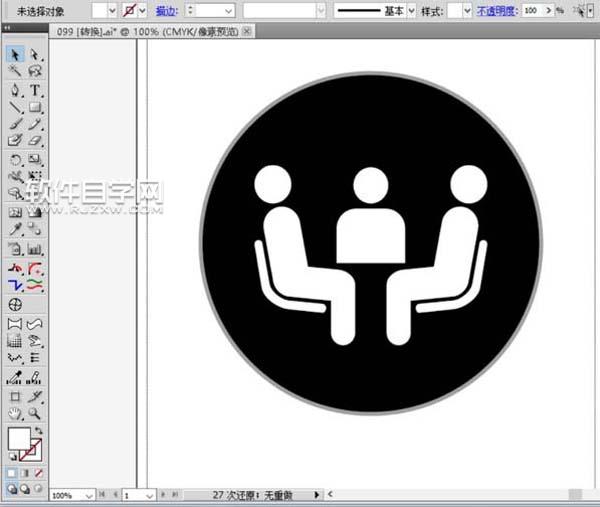600x507 pixels.
Task: Select the Warp tool
Action: [x=15, y=176]
